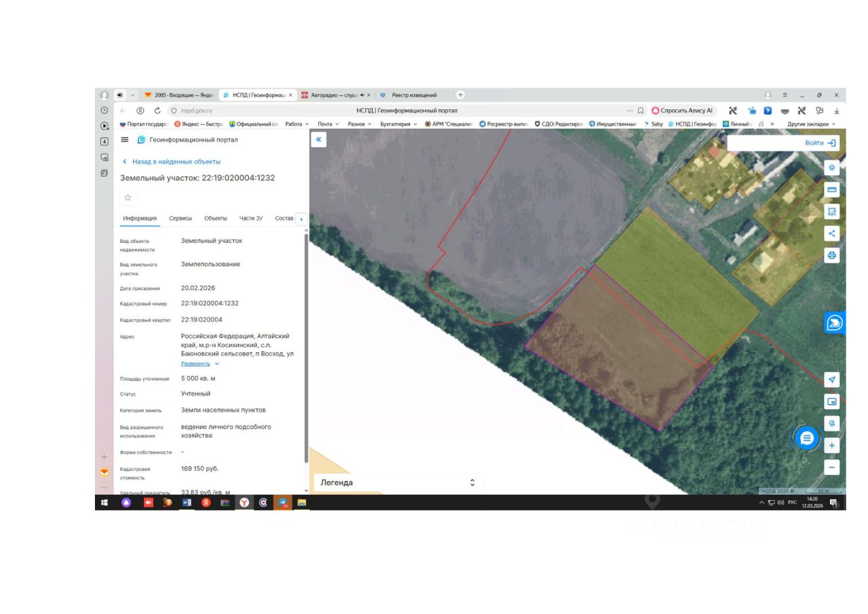Go back in browser history
Viewport: 868px width, 614px height.
click(123, 111)
